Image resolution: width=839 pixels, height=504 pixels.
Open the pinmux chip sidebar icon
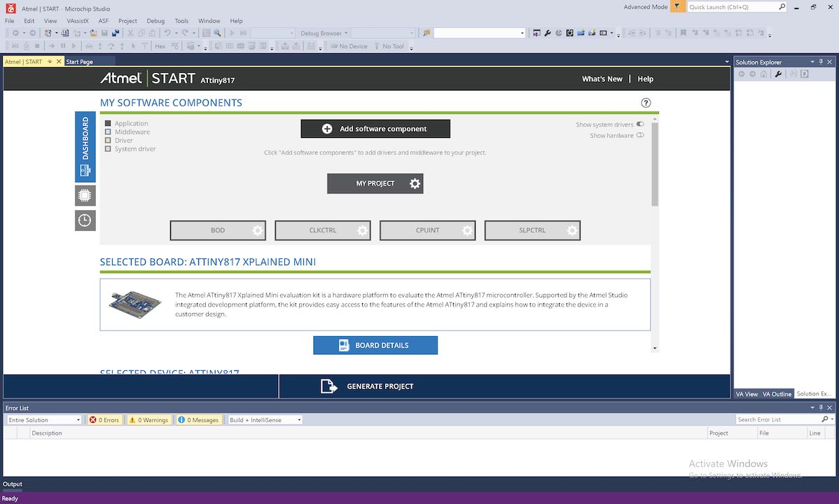click(85, 195)
